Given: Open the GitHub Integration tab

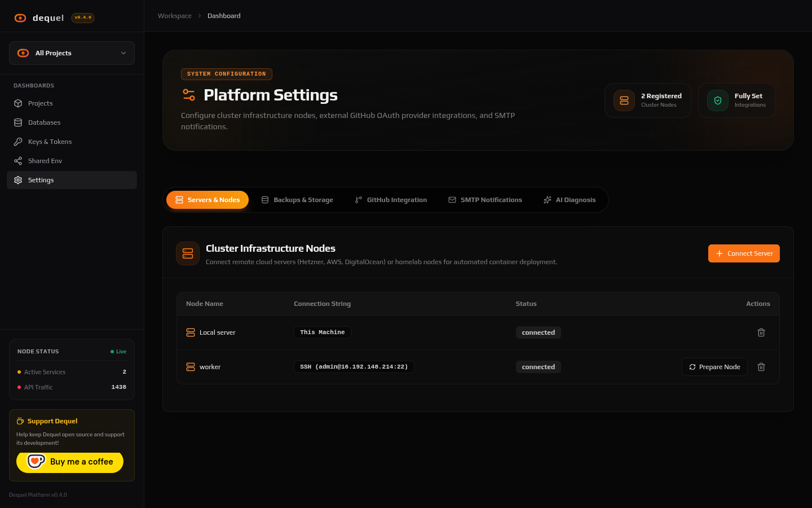Looking at the screenshot, I should tap(391, 200).
